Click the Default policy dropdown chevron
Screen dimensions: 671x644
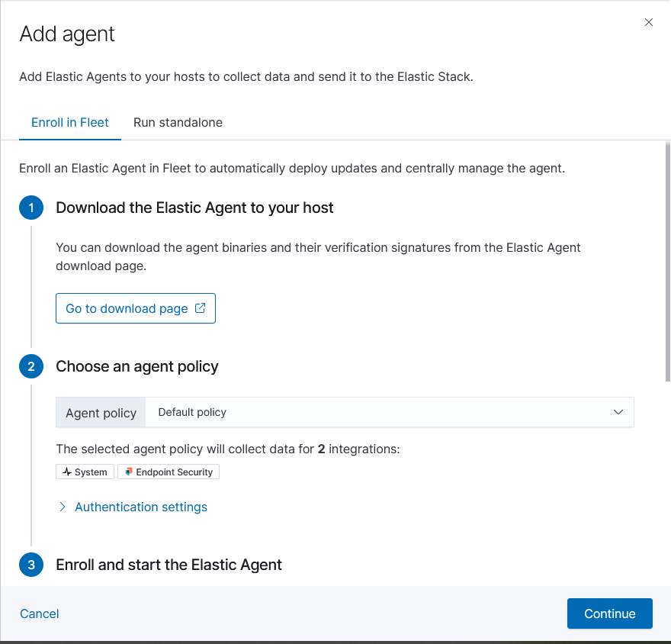tap(618, 412)
